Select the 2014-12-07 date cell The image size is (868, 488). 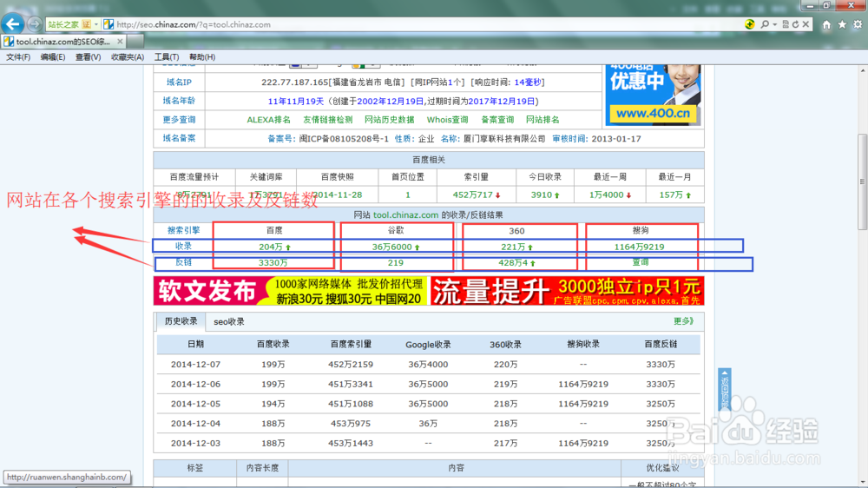pos(195,365)
